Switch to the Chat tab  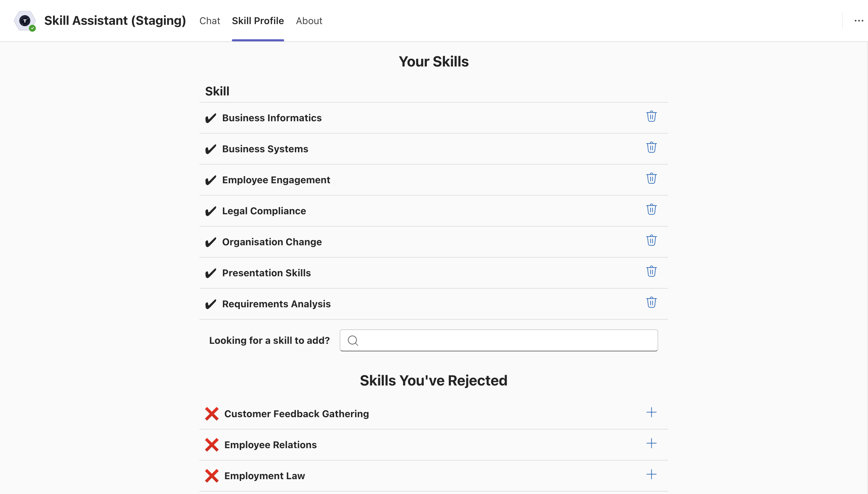click(x=209, y=21)
